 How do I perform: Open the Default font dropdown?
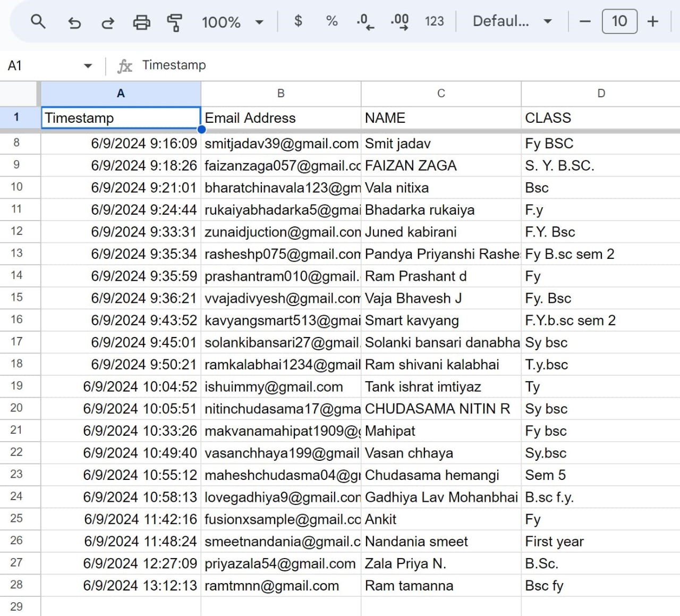pyautogui.click(x=512, y=21)
